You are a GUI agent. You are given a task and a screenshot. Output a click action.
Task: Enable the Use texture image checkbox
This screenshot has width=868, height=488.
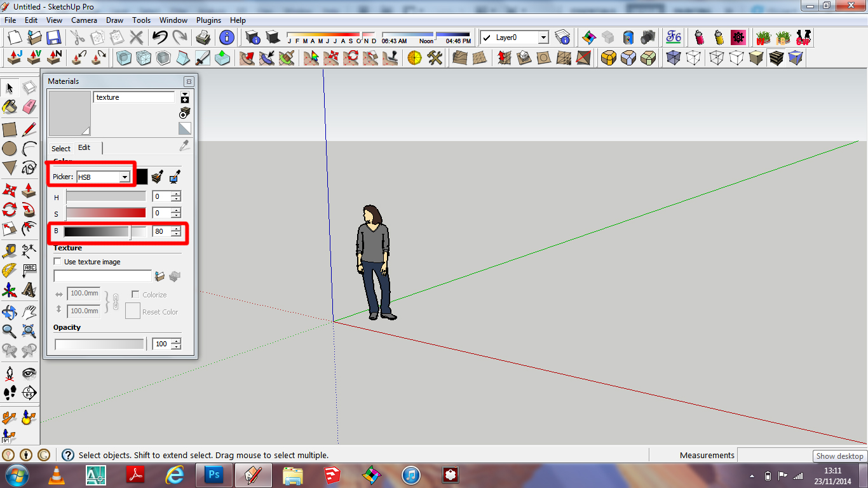pyautogui.click(x=58, y=262)
